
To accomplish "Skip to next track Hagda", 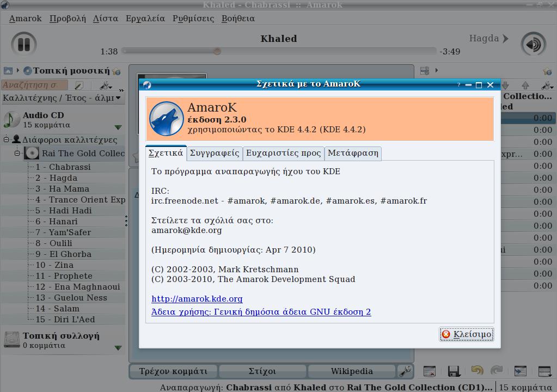I will (489, 38).
